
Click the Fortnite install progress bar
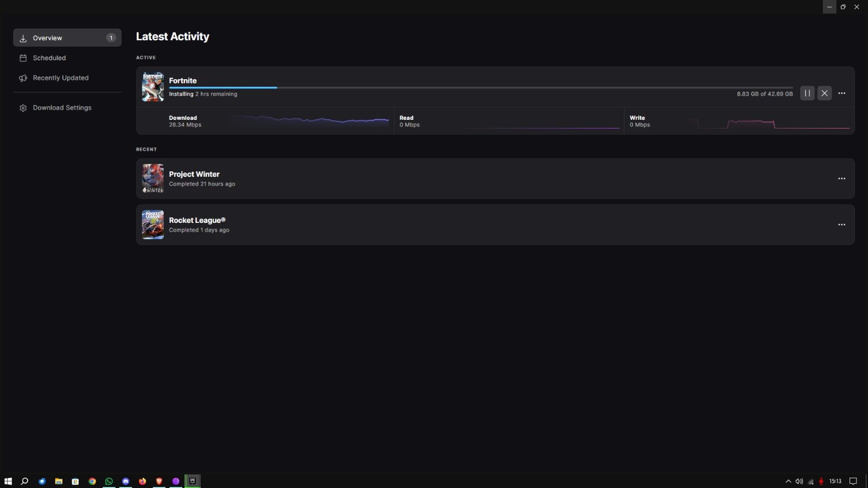[480, 87]
